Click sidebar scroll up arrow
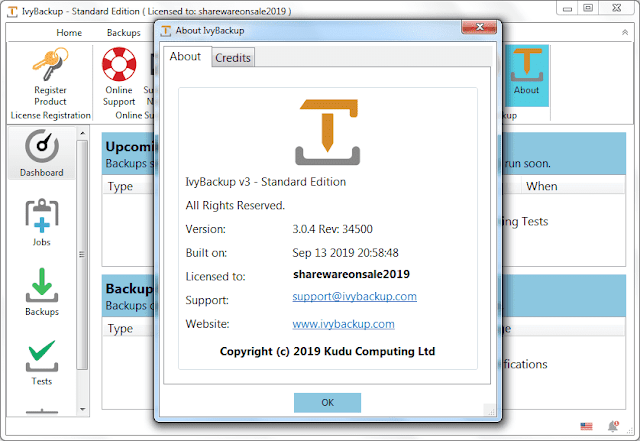Viewport: 640px width, 441px height. click(82, 133)
